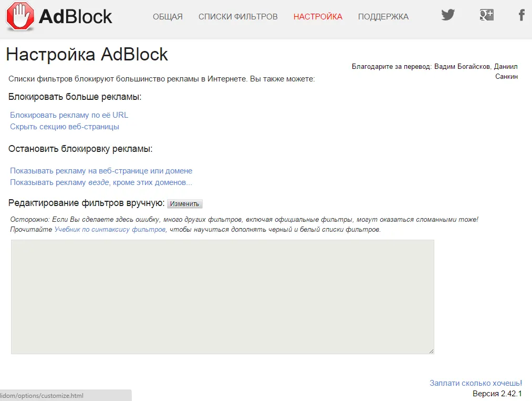Click the AdBlock stop-hand logo
This screenshot has height=401, width=532.
point(20,16)
